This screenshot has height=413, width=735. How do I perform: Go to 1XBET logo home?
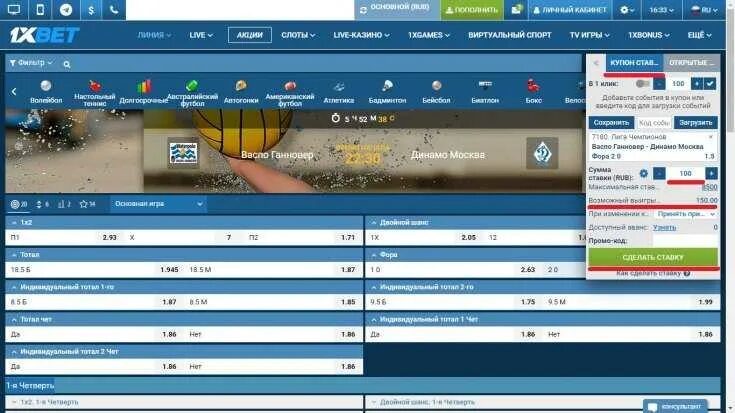[45, 35]
